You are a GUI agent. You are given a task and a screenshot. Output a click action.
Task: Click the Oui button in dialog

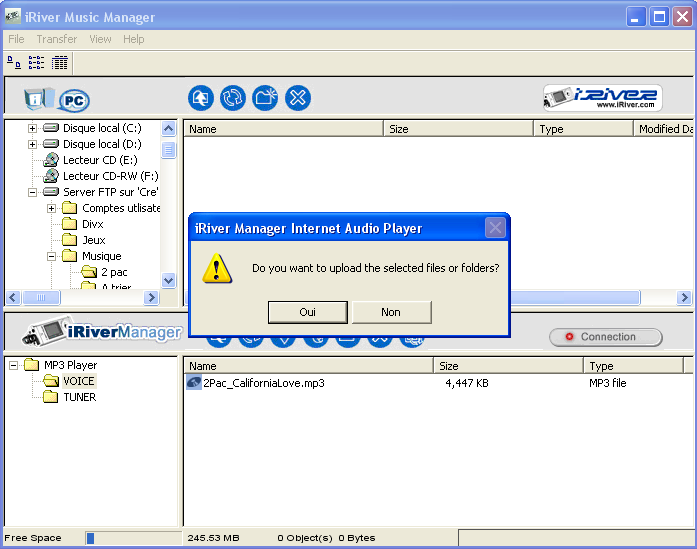tap(308, 312)
